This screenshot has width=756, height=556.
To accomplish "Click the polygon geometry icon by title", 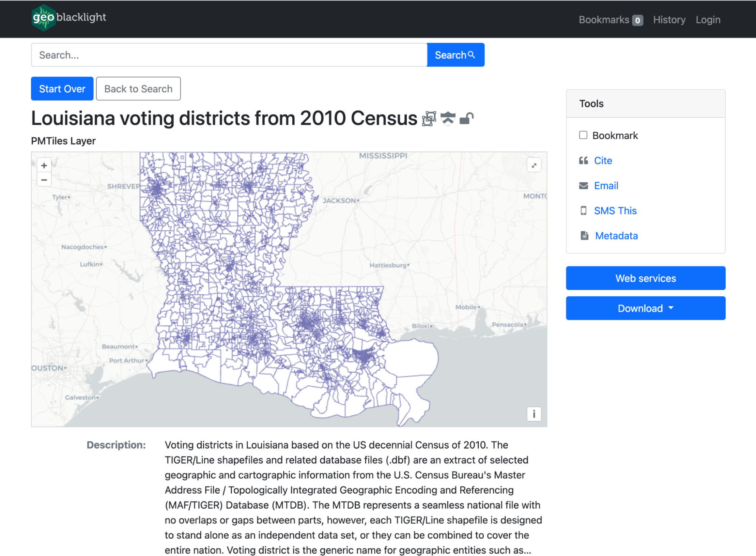I will point(429,119).
